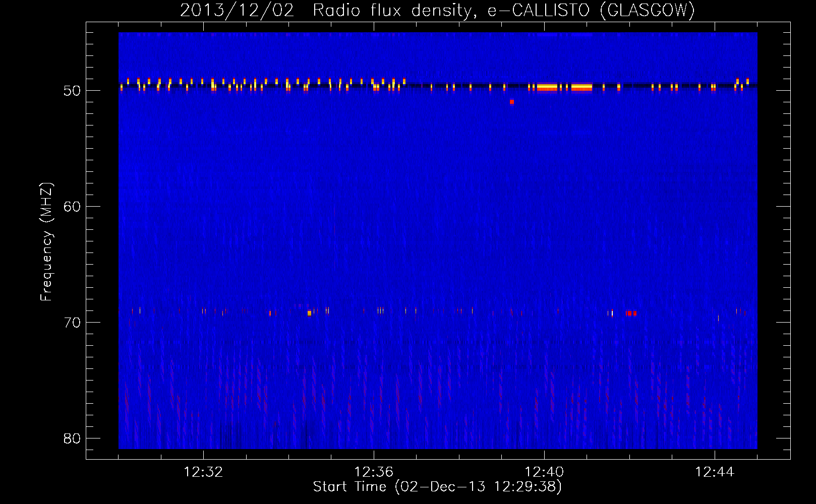Click the plot title '2013/12/02 Radio flux density, e-CALLISTO (GLASGOW)'
The image size is (816, 504).
(x=437, y=10)
